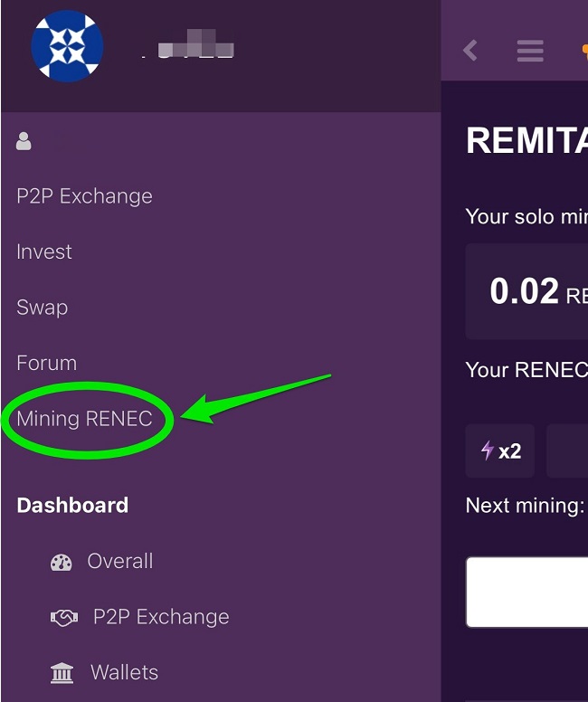This screenshot has width=588, height=702.
Task: Click the white box under Next mining
Action: point(528,592)
